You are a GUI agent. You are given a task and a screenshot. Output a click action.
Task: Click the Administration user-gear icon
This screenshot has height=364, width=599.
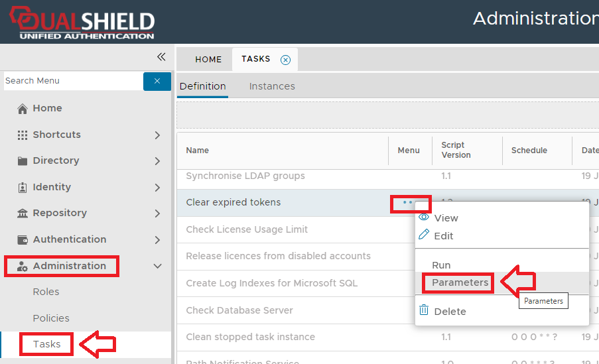click(x=23, y=267)
